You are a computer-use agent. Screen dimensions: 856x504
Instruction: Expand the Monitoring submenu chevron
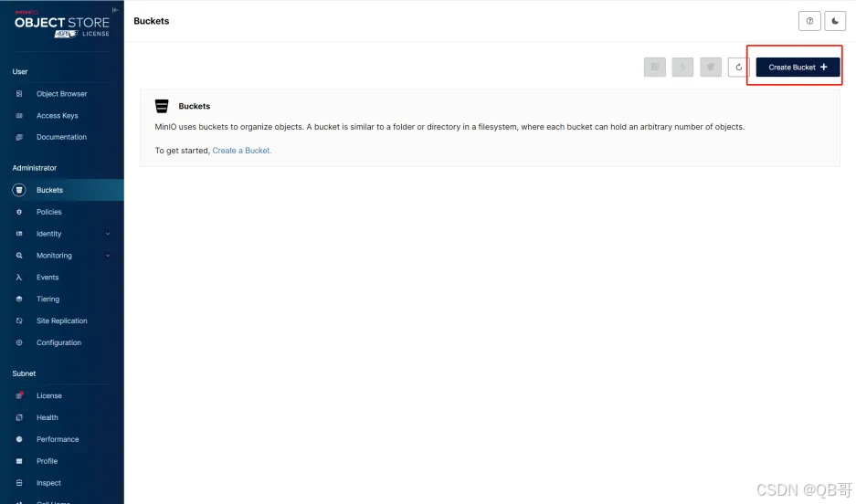[108, 256]
